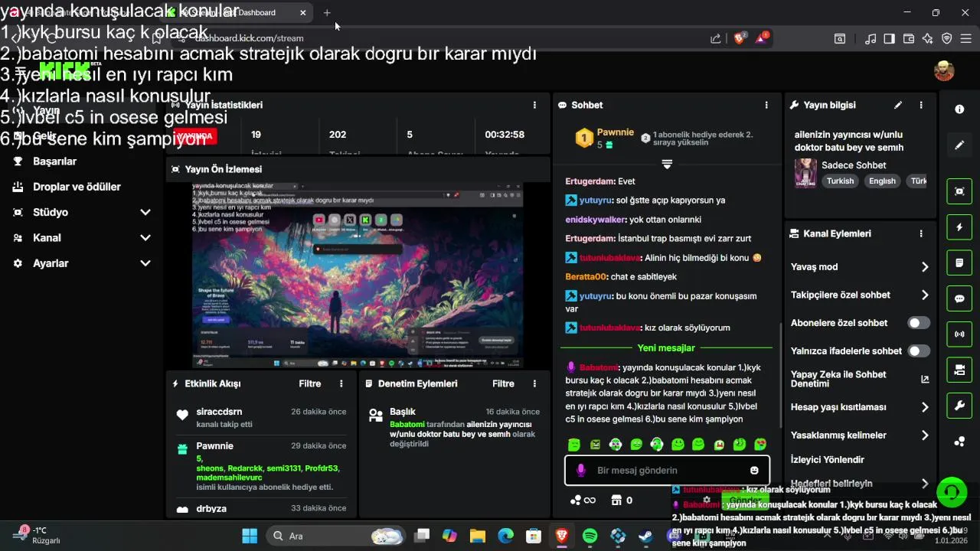Select the English language tag
980x551 pixels.
(x=882, y=181)
